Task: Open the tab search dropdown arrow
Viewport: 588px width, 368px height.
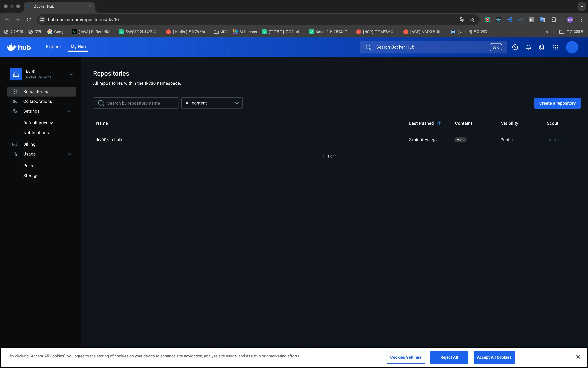Action: tap(582, 6)
